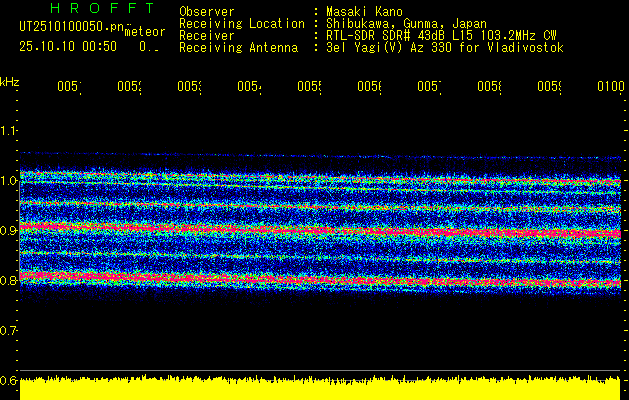The width and height of the screenshot is (629, 400).
Task: Click the HROFFT title text
Action: coord(102,8)
